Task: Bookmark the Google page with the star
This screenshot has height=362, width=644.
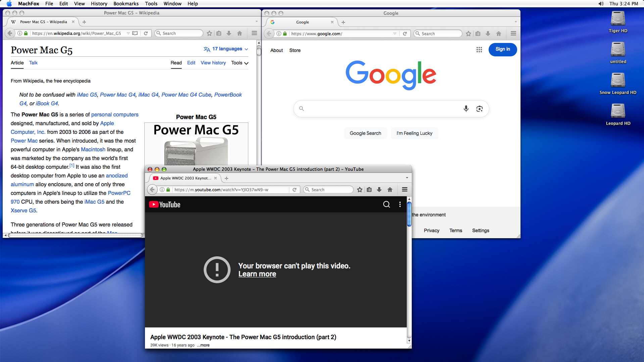Action: click(x=468, y=34)
